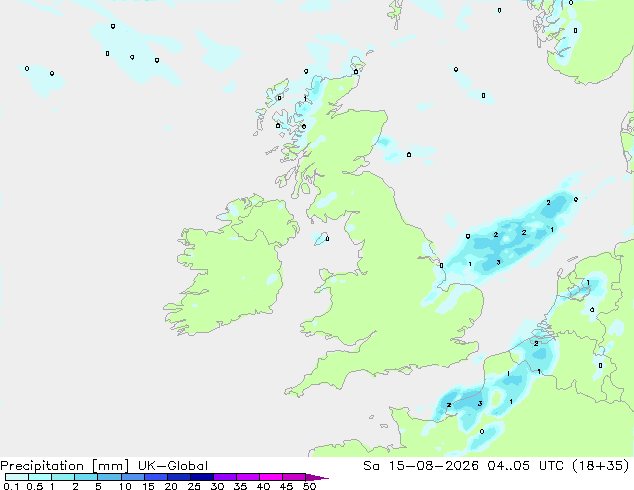The image size is (634, 490).
Task: Click the '10' legend scale label
Action: click(125, 486)
